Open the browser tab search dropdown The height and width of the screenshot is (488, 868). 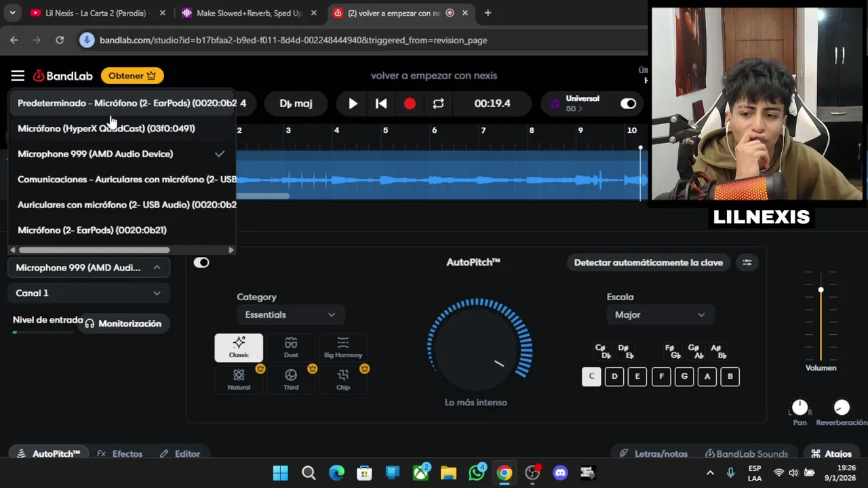pyautogui.click(x=12, y=13)
